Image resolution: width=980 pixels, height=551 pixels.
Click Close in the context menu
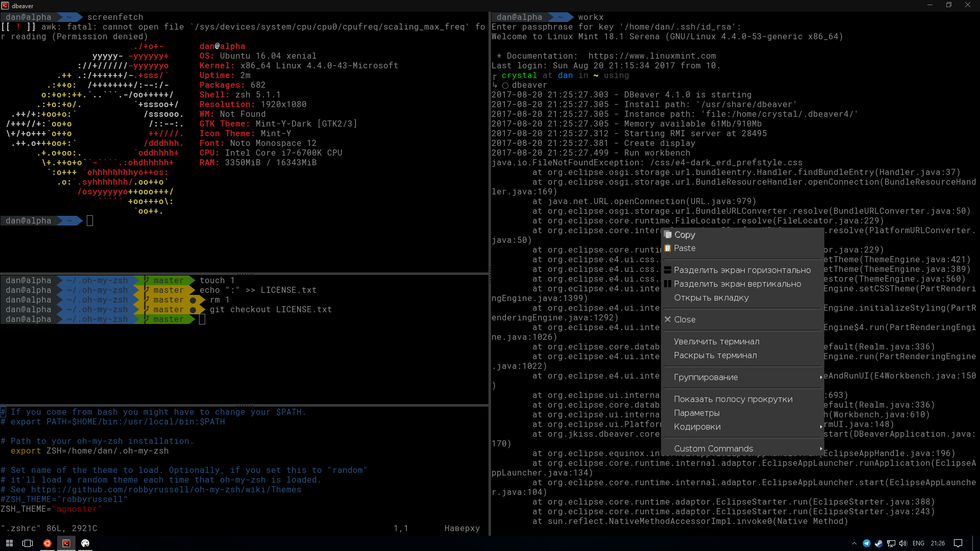(743, 319)
